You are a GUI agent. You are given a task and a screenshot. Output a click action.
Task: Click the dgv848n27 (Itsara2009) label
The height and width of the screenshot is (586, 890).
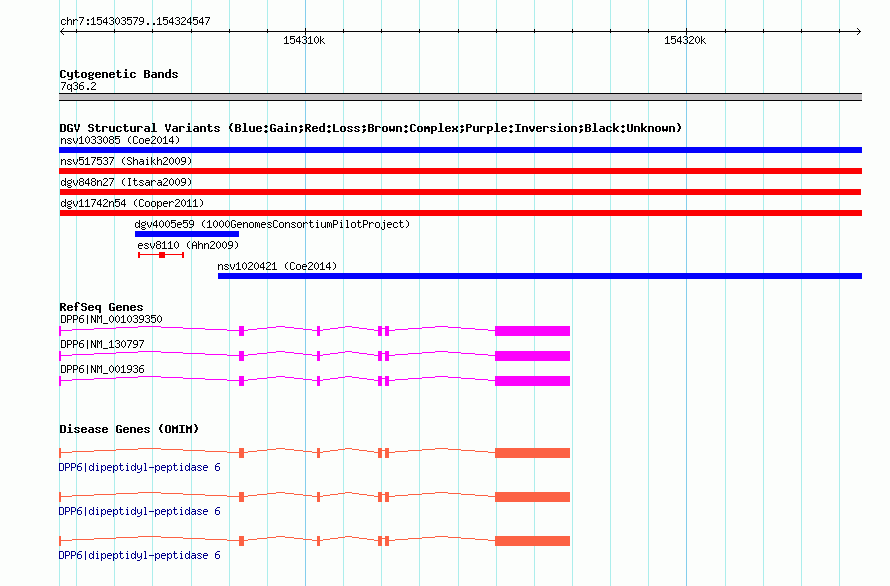[126, 182]
